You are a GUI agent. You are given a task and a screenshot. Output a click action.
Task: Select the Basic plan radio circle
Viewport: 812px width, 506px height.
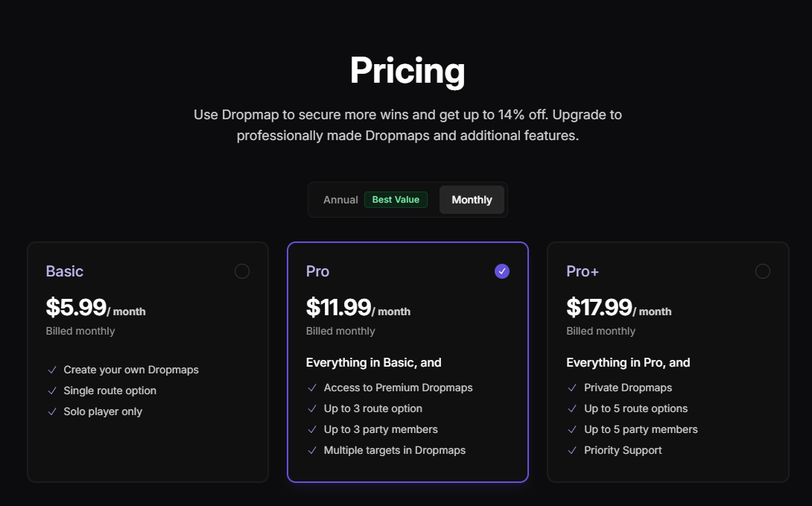pyautogui.click(x=241, y=271)
